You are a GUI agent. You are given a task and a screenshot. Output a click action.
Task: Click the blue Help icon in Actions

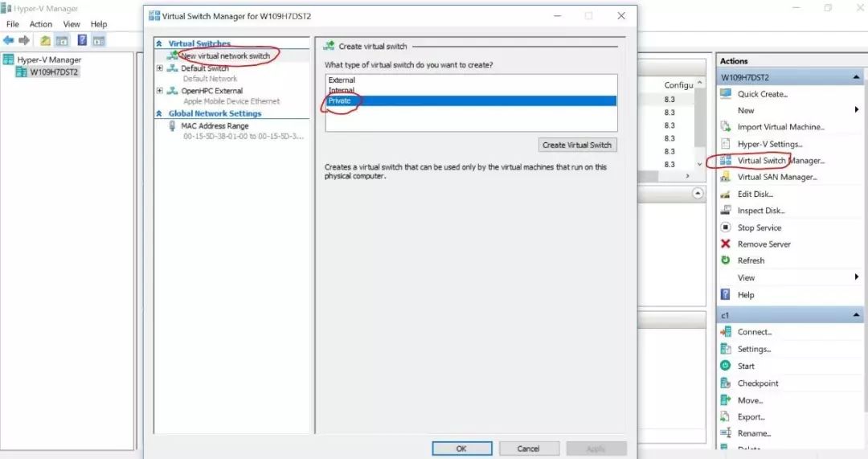pos(725,294)
